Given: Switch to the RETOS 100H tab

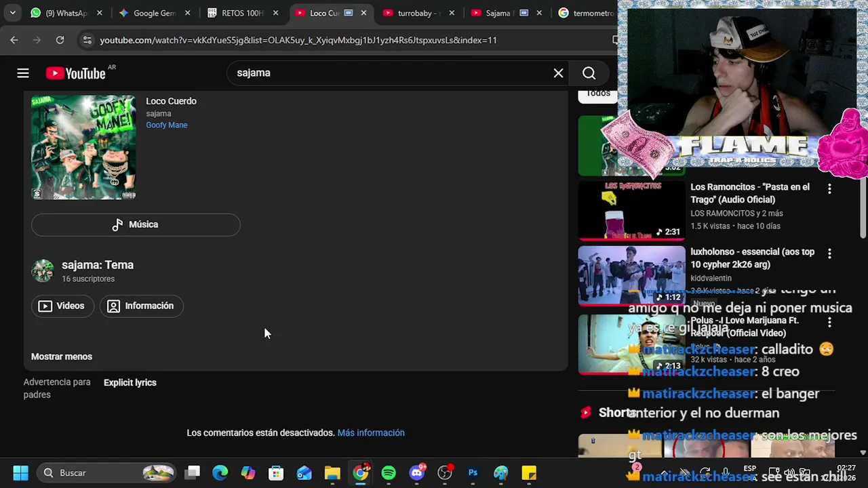Looking at the screenshot, I should click(x=244, y=13).
